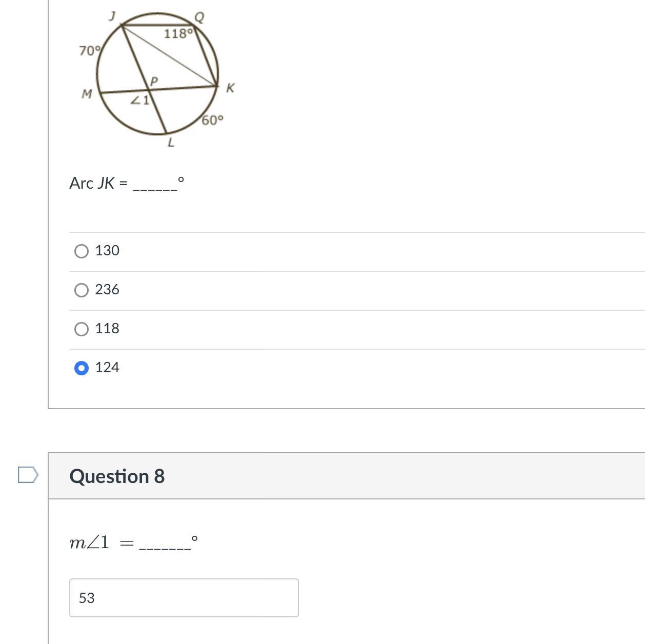Click the '124' answer label text
Viewport: 645px width, 644px height.
point(107,368)
